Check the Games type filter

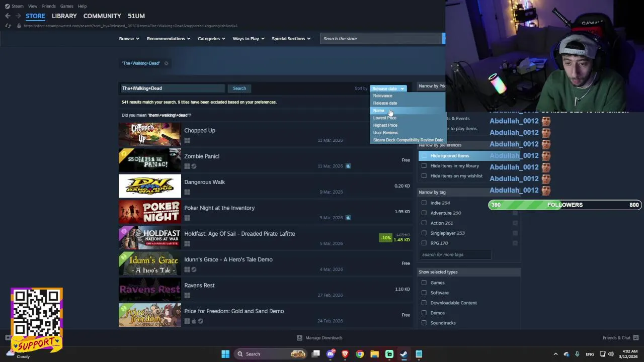click(x=424, y=283)
